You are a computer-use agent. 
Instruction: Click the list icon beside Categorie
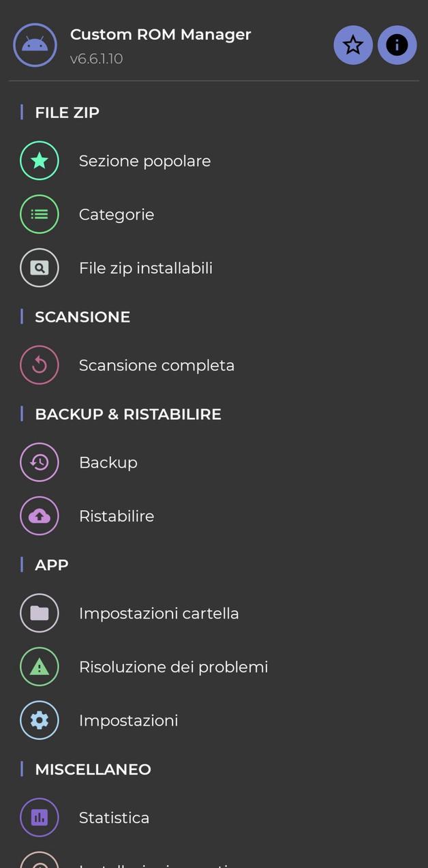click(40, 214)
